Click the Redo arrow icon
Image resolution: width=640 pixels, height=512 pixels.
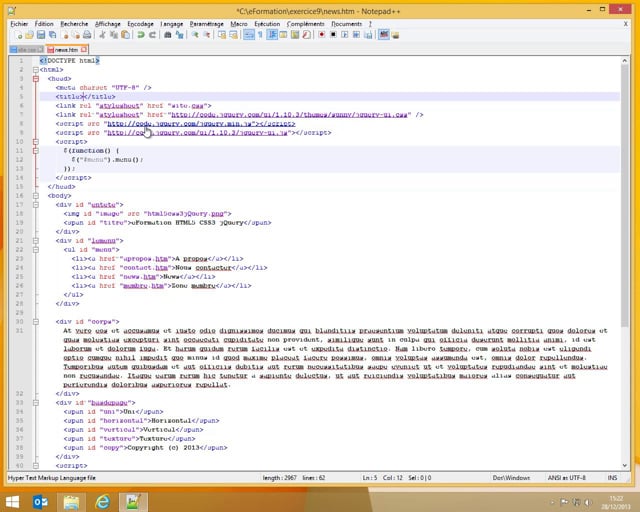click(152, 35)
